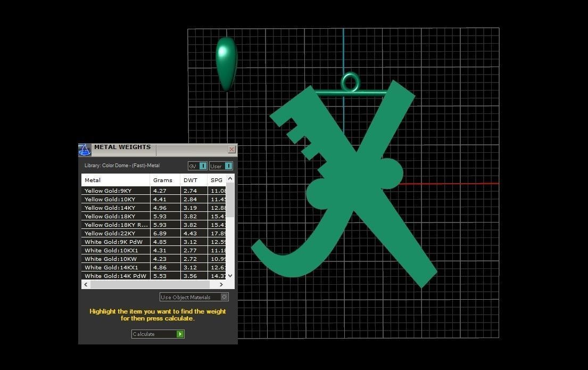Select the small bail ring on pendant
588x370 pixels.
pos(351,82)
